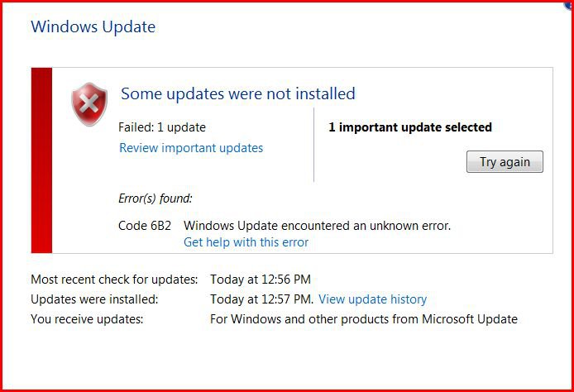Click the Microsoft Update products description text
This screenshot has width=574, height=392.
tap(364, 319)
